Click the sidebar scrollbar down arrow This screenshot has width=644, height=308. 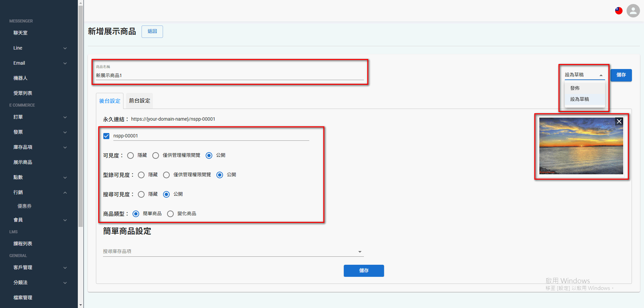pyautogui.click(x=81, y=305)
